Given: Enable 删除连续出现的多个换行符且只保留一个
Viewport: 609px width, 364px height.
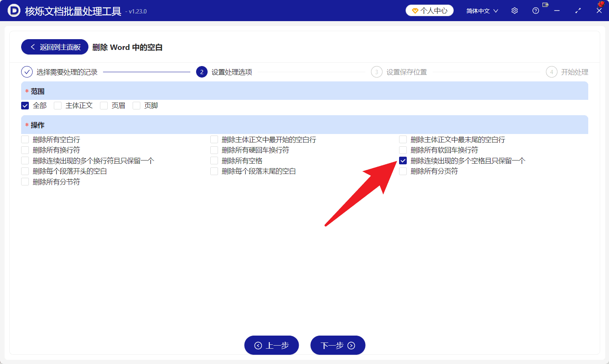Looking at the screenshot, I should click(x=25, y=160).
